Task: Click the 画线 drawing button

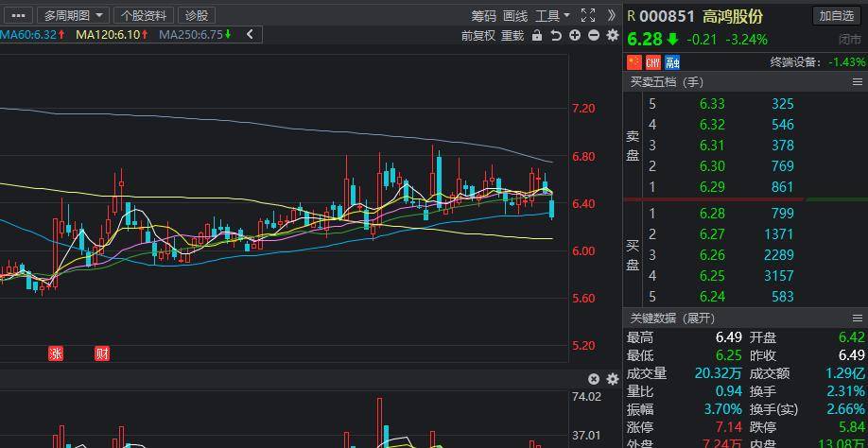Action: (515, 15)
